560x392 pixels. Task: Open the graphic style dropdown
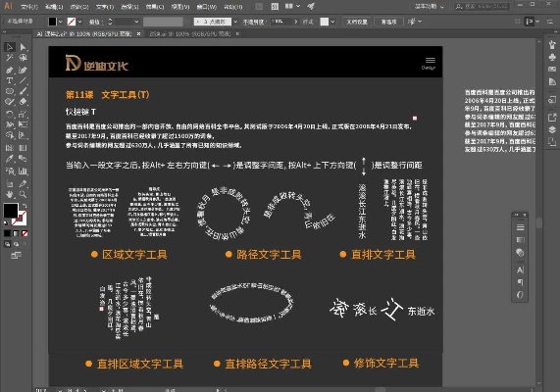point(332,22)
